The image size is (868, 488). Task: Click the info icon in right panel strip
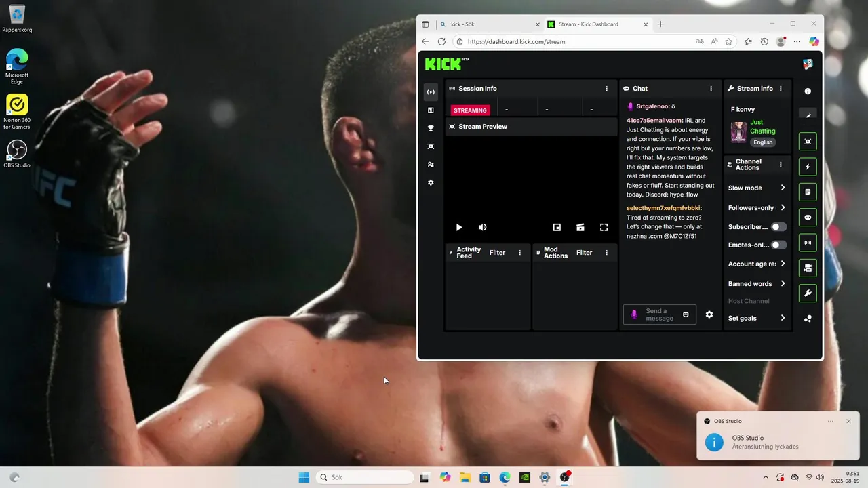(808, 91)
